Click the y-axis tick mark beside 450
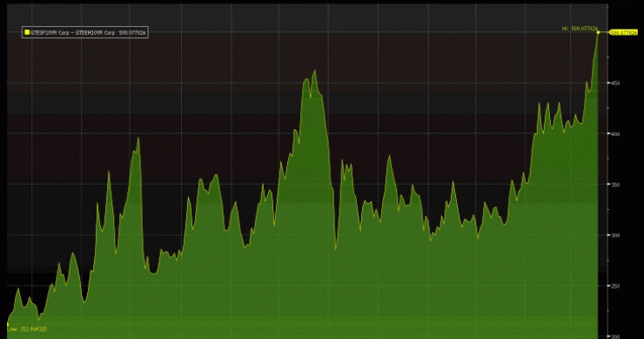This screenshot has height=339, width=644. click(608, 83)
